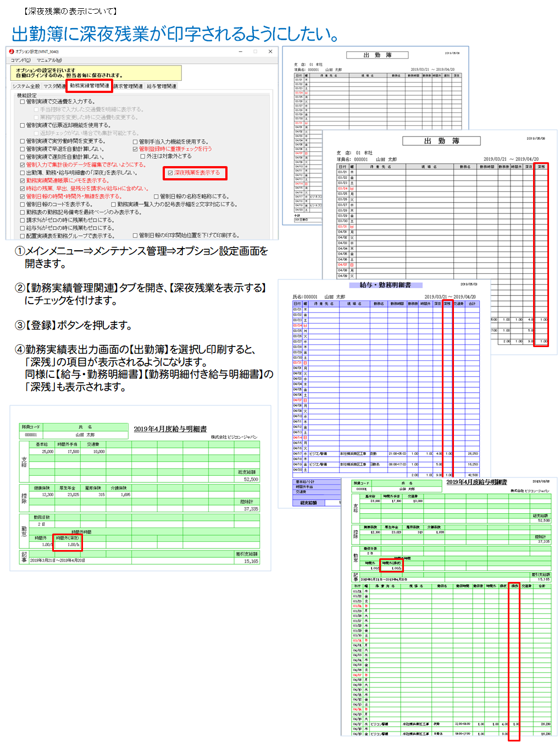Switch to the 勤務実績管理関連 tab
Image resolution: width=560 pixels, height=742 pixels.
(x=89, y=86)
